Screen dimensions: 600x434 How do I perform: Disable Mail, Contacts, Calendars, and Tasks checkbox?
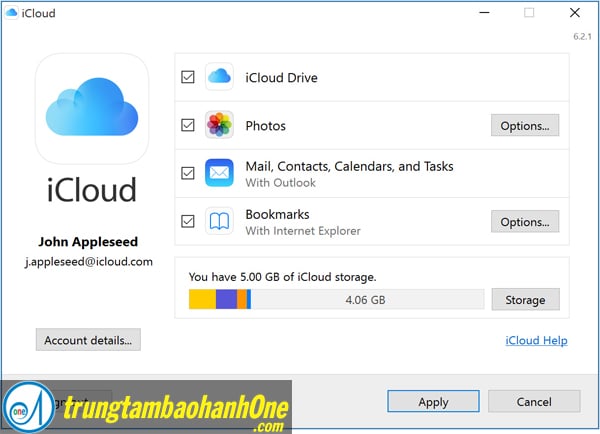[188, 173]
